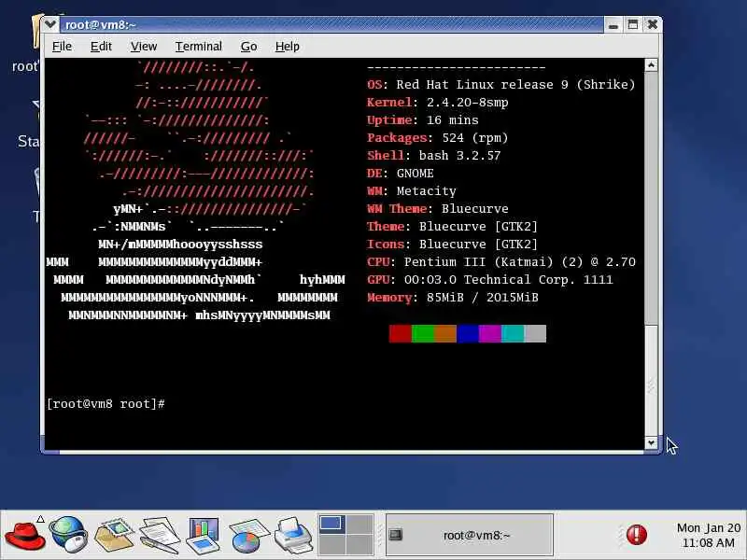747x560 pixels.
Task: Click the gray color block
Action: coord(535,333)
